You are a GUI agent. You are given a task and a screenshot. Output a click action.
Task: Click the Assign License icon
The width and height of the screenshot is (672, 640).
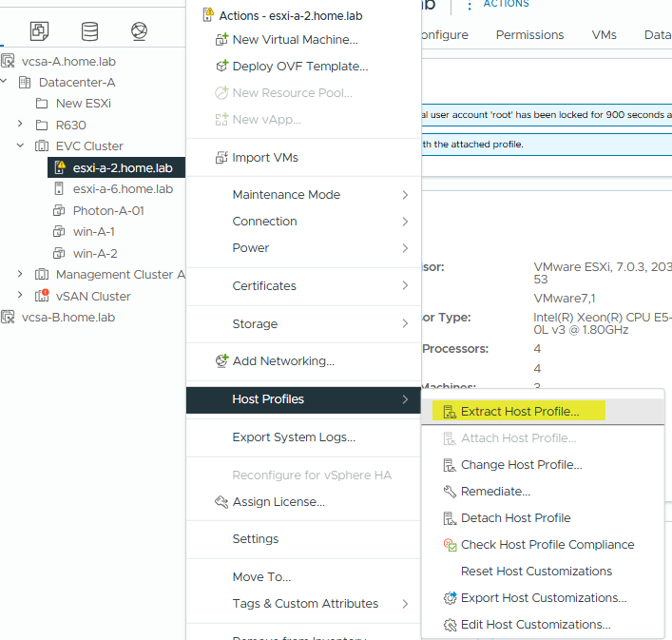(x=221, y=501)
